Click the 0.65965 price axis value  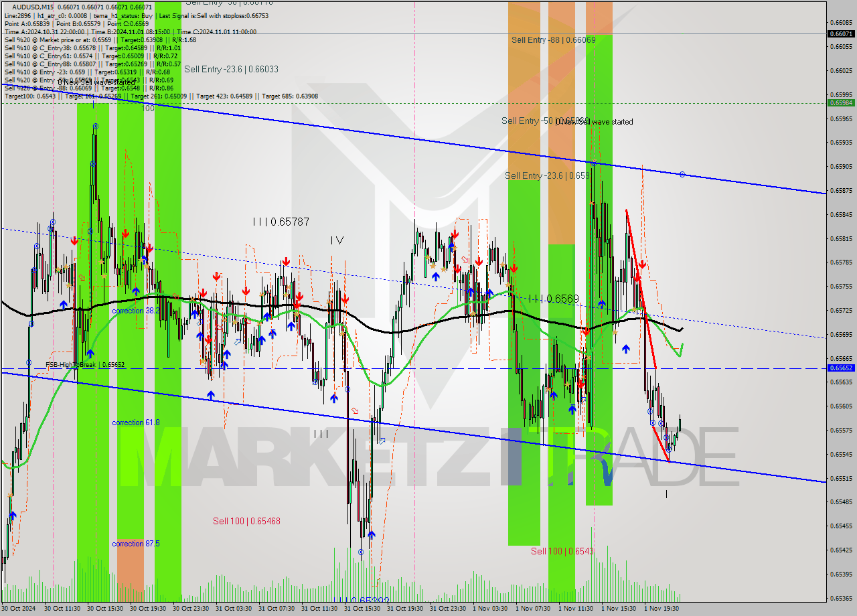click(x=841, y=119)
